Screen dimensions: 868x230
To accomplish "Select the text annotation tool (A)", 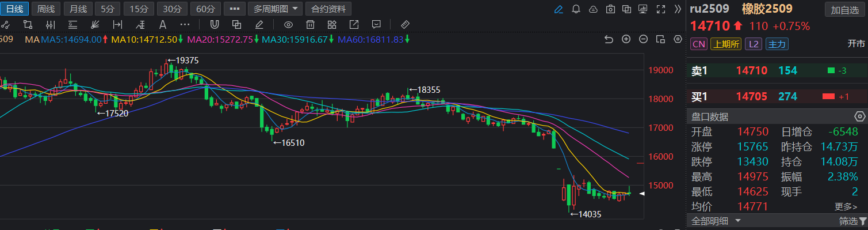I will (x=162, y=24).
